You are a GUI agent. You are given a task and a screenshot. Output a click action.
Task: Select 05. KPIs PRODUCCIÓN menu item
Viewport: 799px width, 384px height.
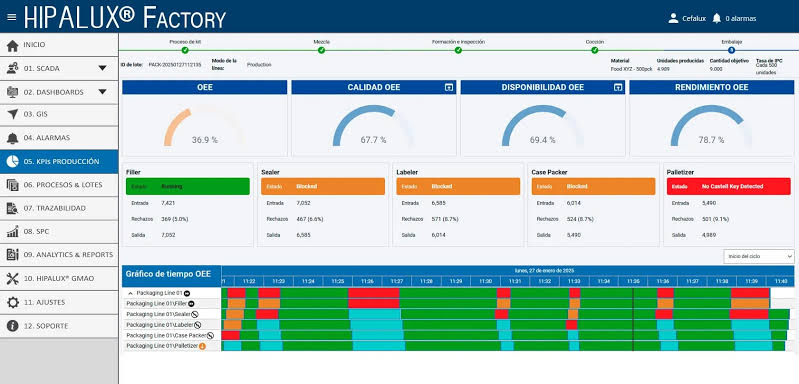(59, 161)
